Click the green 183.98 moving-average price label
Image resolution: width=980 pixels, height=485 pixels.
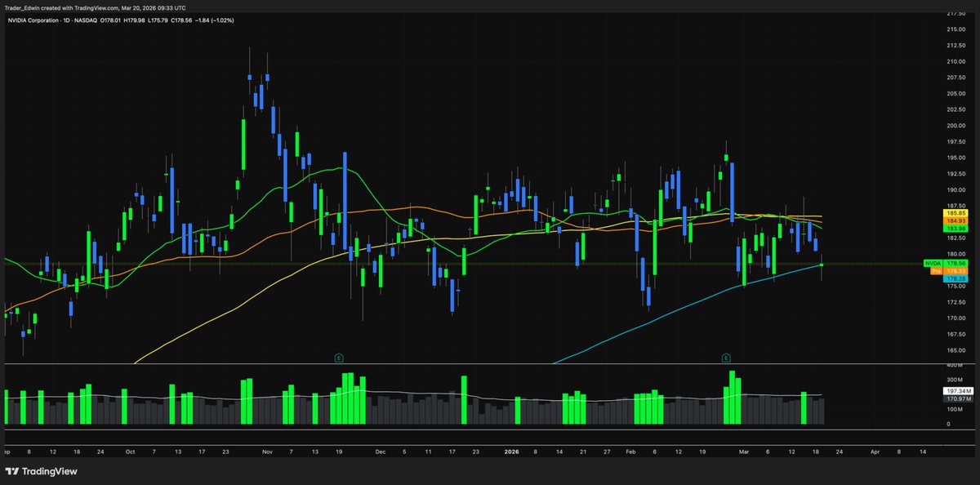click(954, 229)
